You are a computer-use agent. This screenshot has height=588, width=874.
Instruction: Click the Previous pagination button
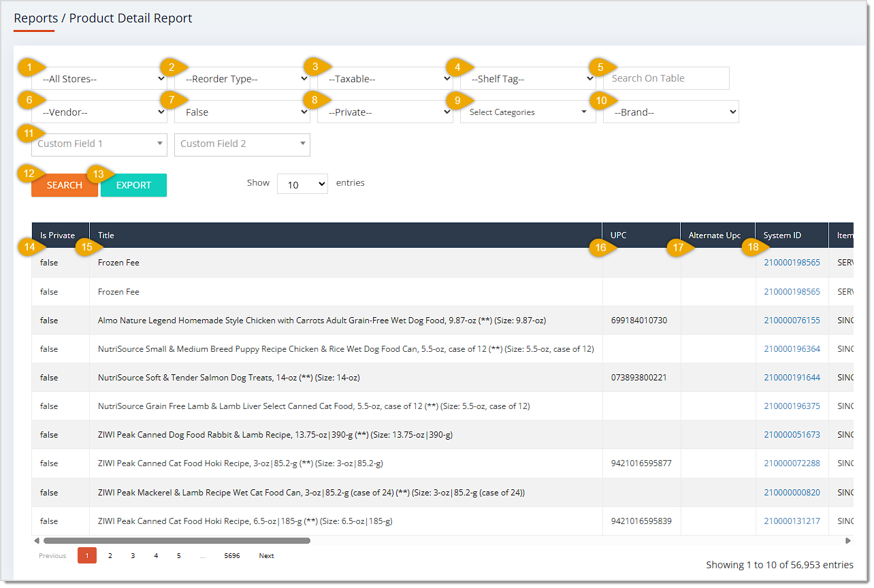[52, 556]
